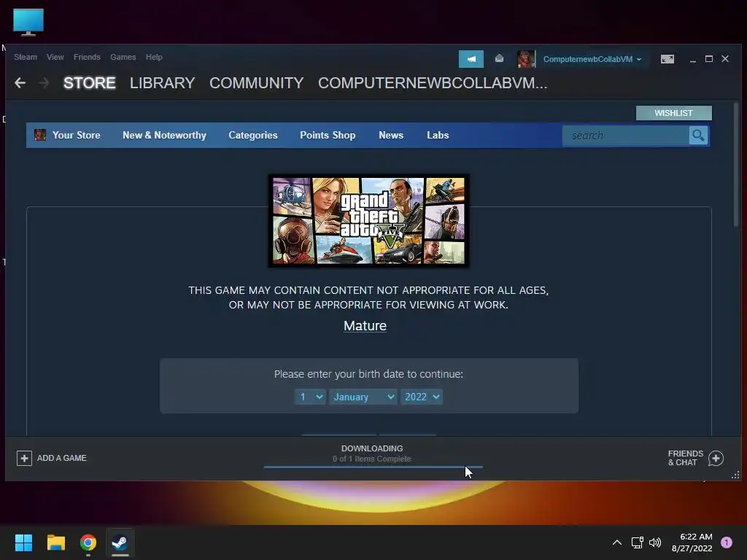Click the window resize grip corner
747x560 pixels.
(735, 475)
